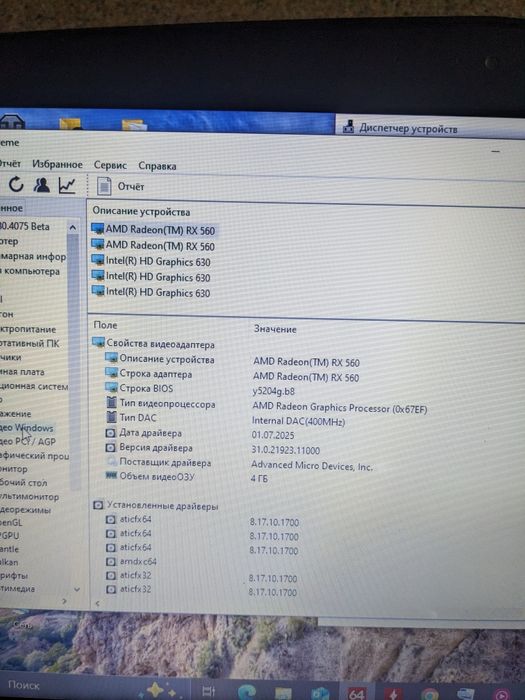The height and width of the screenshot is (700, 525).
Task: Select GPGPU in the left tree
Action: click(x=9, y=535)
